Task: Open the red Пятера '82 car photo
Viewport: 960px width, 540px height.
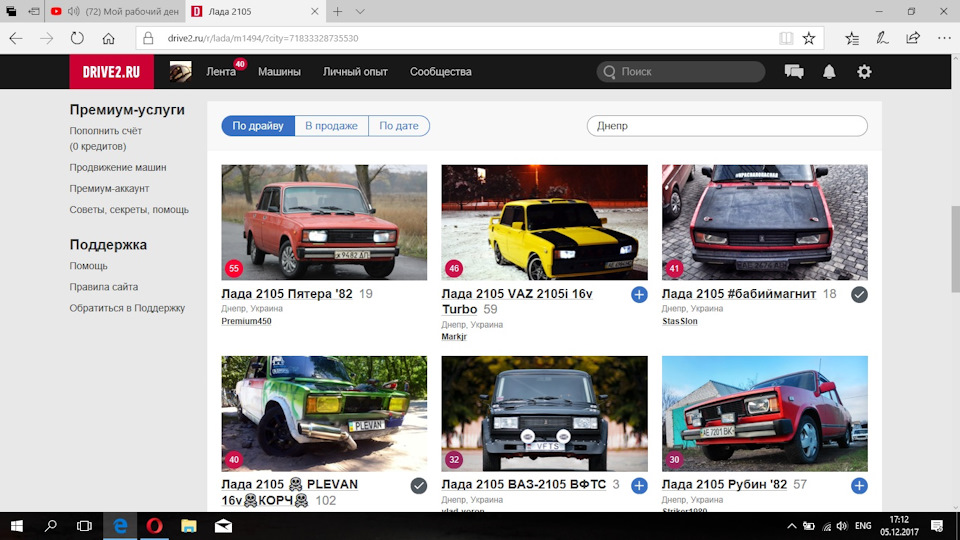Action: (x=324, y=222)
